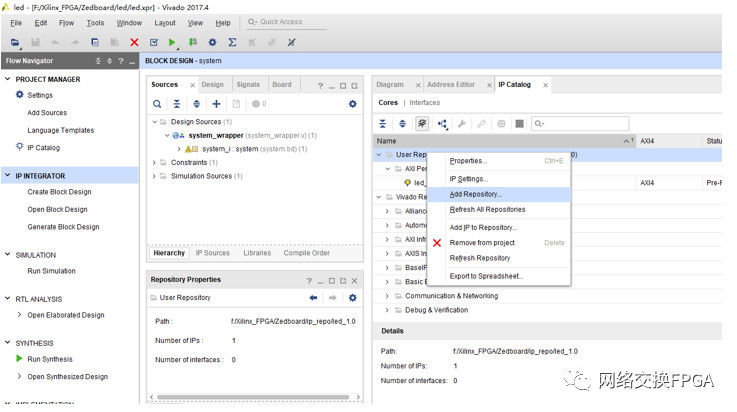The width and height of the screenshot is (737, 412).
Task: Click Generate Block Design
Action: tap(63, 227)
